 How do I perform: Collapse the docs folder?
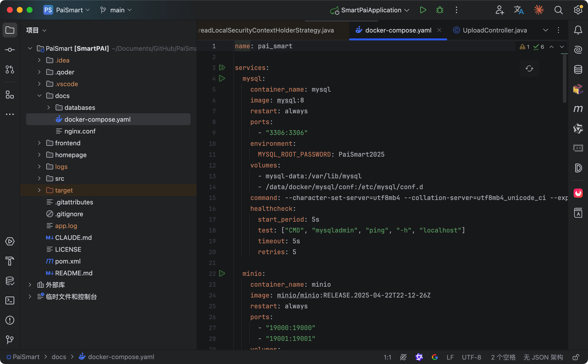point(39,96)
